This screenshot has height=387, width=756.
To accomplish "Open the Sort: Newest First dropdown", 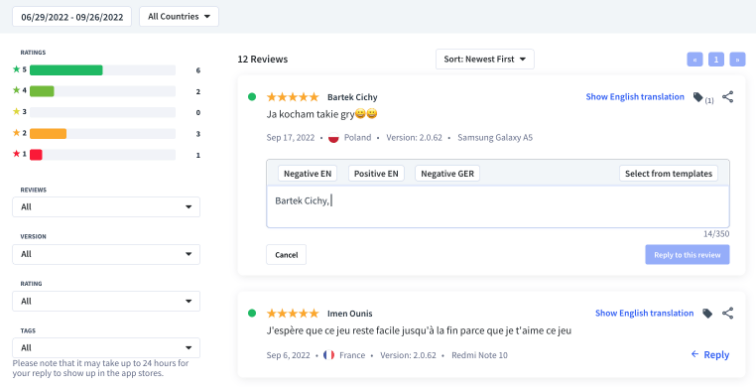I will click(485, 59).
